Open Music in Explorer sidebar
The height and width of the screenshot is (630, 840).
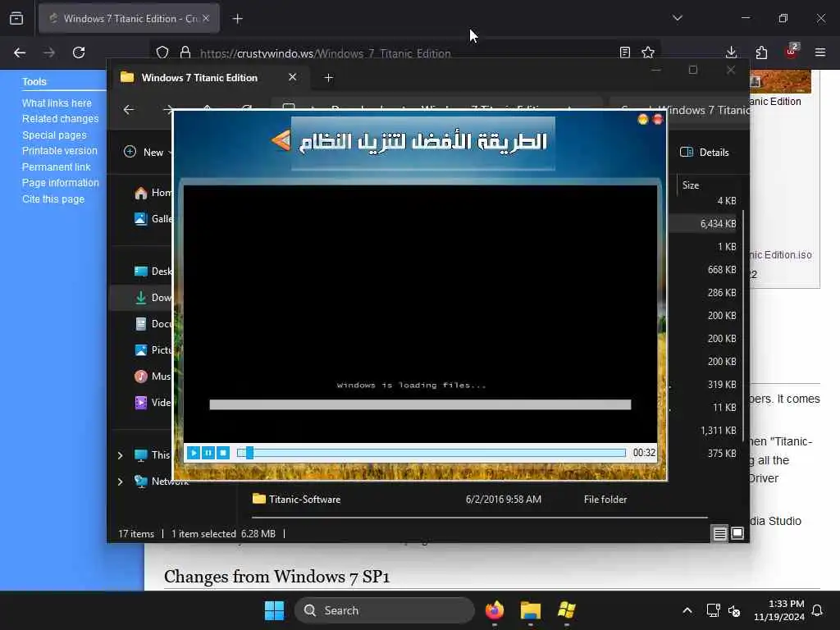153,376
